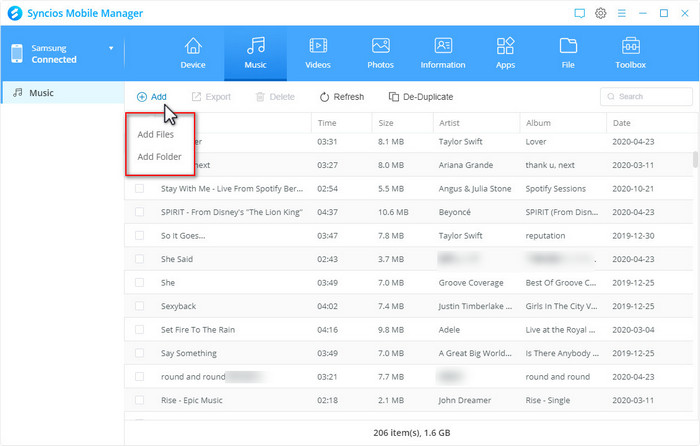Select the checkbox beside Sexyback
700x446 pixels.
140,306
